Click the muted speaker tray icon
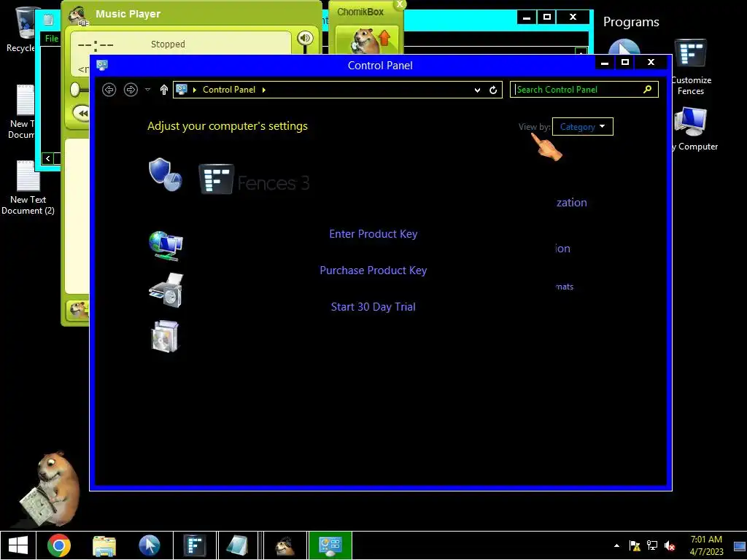The height and width of the screenshot is (560, 747). tap(670, 545)
